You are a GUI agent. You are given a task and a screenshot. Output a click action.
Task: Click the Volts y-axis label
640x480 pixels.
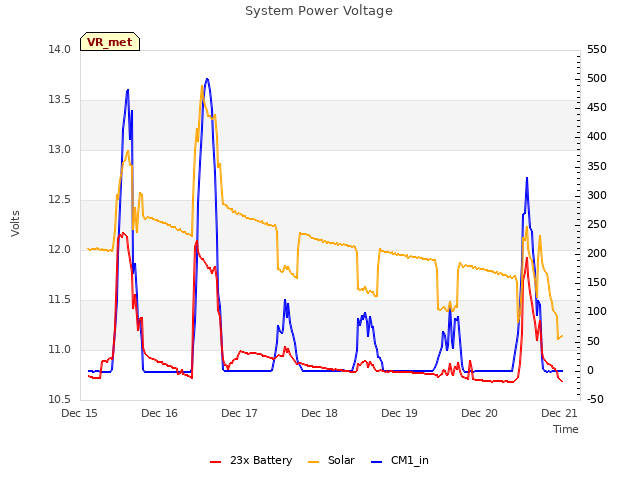tap(16, 224)
